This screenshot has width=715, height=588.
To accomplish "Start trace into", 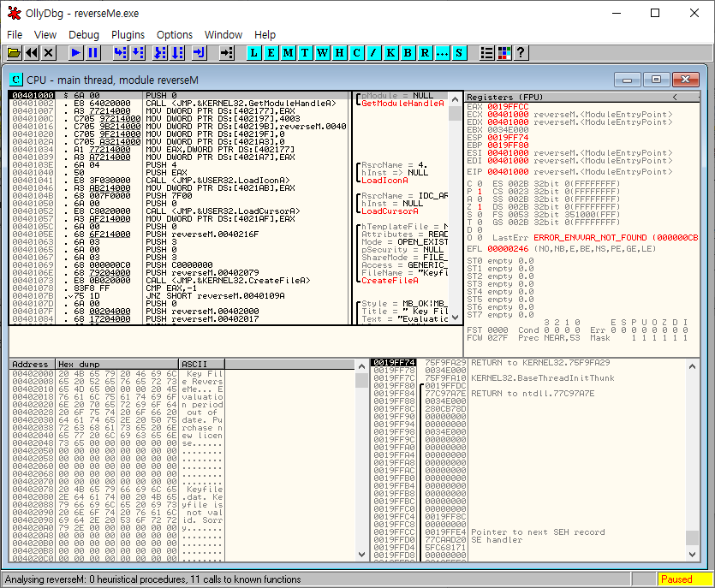I will tap(160, 53).
